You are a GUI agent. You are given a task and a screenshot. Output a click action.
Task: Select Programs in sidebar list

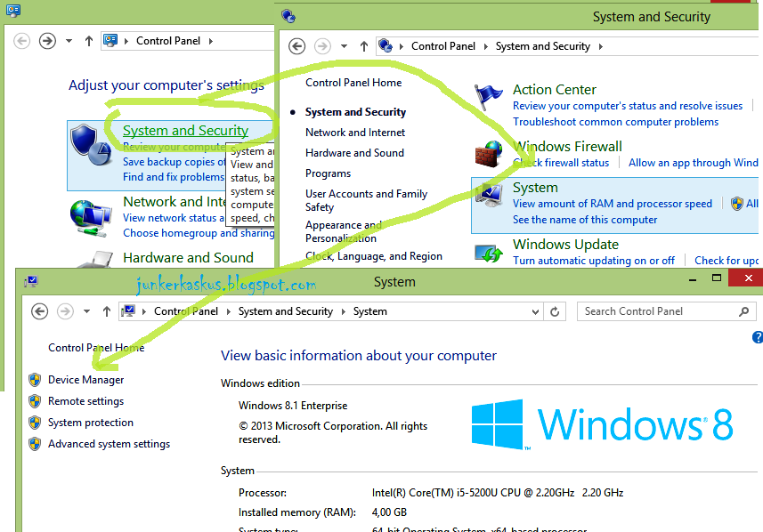click(x=328, y=173)
